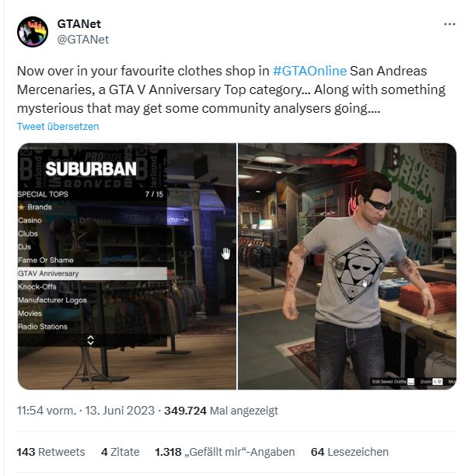Viewport: 468px width, 476px height.
Task: Click the #GTAOnline hashtag link
Action: pos(309,71)
